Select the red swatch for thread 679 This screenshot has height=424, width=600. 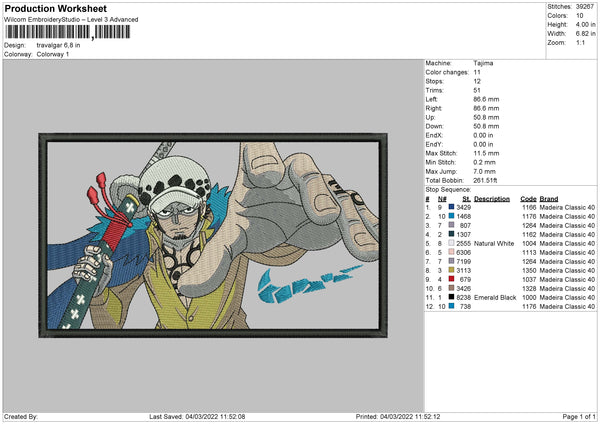click(x=452, y=279)
